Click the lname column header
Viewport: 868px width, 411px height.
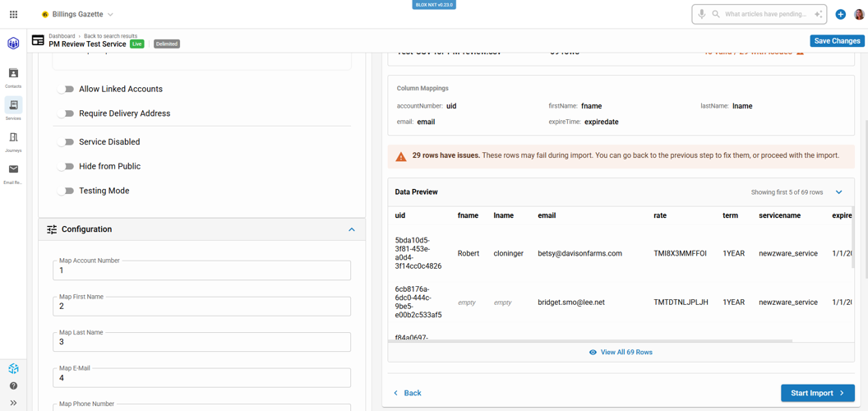point(503,215)
